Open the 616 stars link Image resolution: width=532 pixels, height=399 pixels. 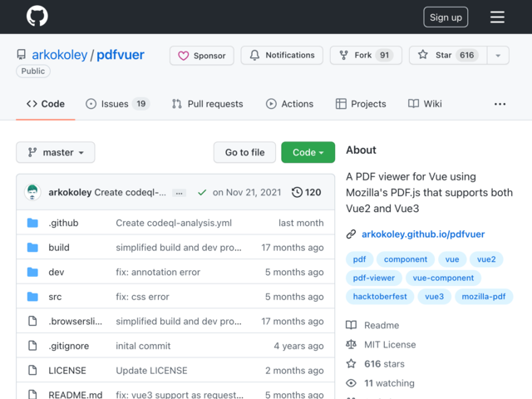click(375, 364)
